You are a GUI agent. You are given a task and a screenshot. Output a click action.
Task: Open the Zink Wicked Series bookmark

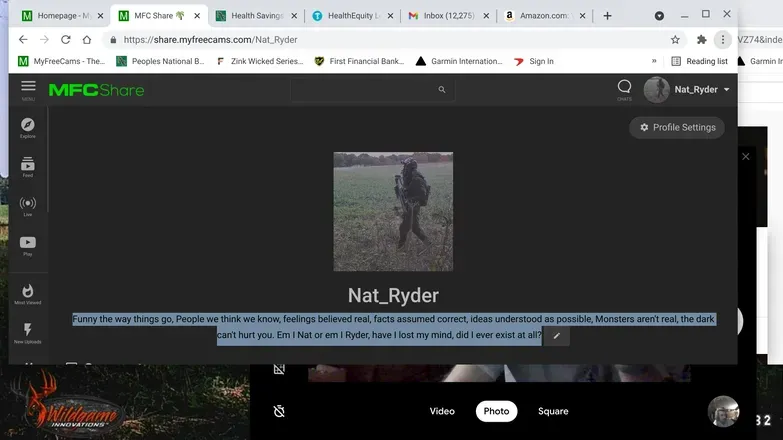260,61
